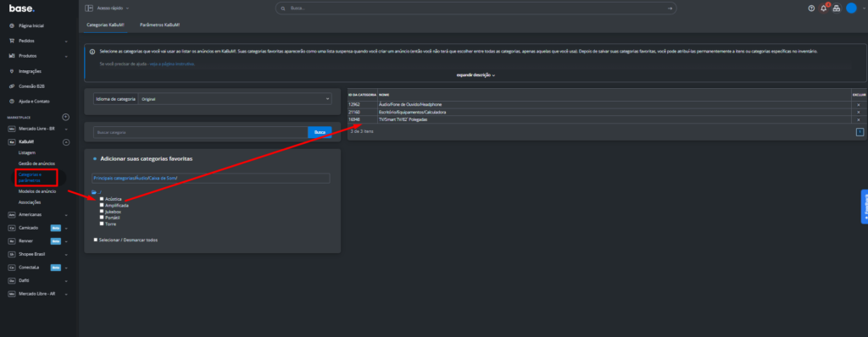
Task: Switch to the Categorias KaBuM! tab
Action: point(105,25)
